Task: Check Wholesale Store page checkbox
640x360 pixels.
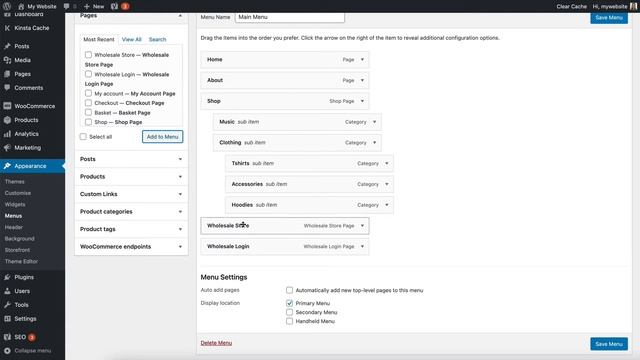Action: point(88,54)
